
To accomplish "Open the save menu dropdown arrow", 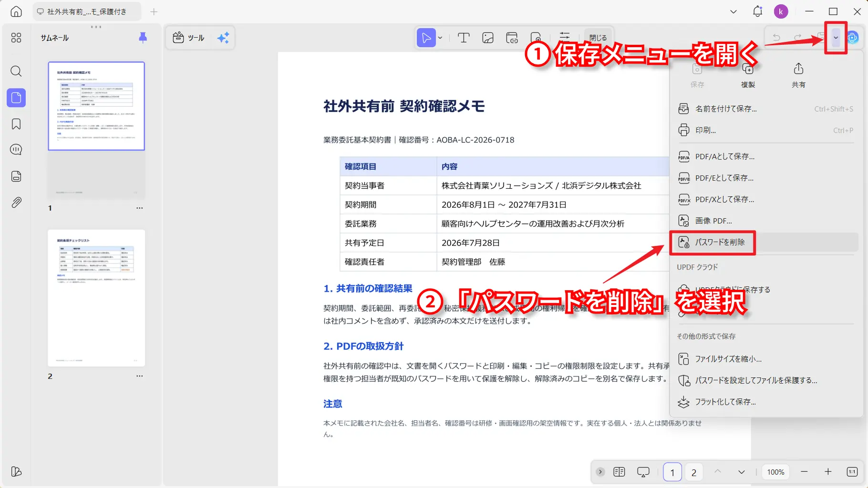I will point(836,38).
